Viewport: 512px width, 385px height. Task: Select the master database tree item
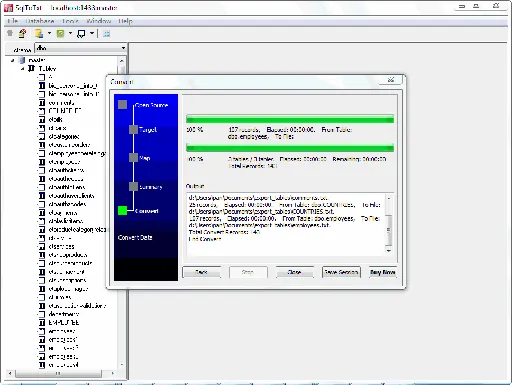(37, 60)
